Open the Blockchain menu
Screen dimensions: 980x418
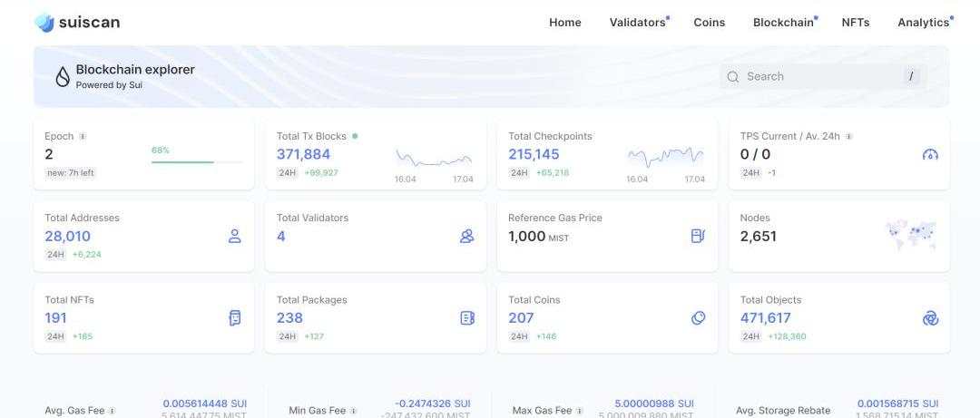click(x=783, y=23)
